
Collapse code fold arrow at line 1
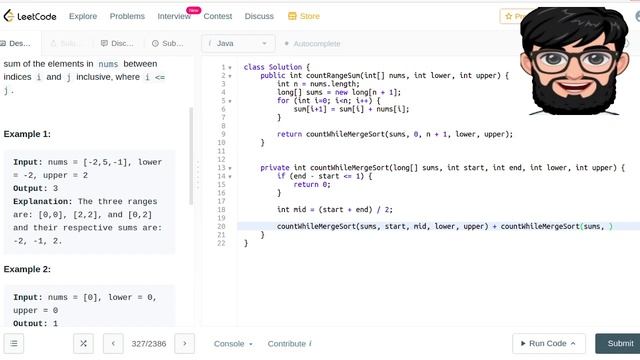230,67
